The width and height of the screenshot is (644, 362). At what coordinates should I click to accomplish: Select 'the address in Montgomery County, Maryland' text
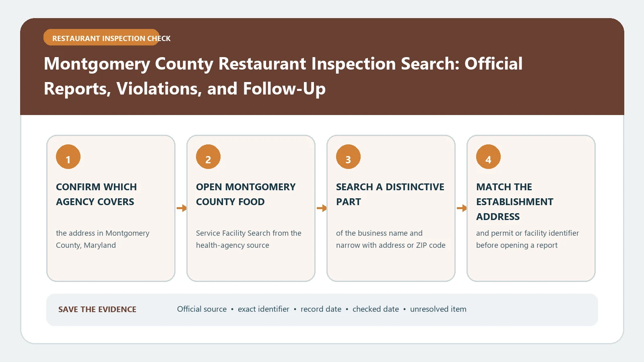103,239
